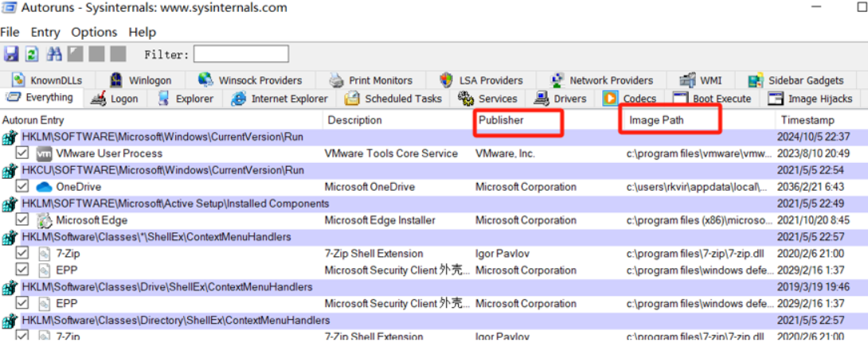The image size is (868, 342).
Task: Switch to the WMI tab
Action: (x=700, y=80)
